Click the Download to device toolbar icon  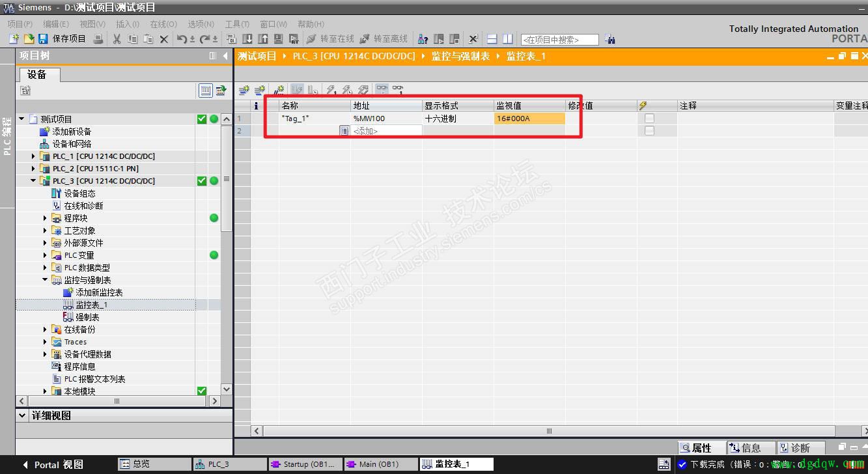(247, 38)
